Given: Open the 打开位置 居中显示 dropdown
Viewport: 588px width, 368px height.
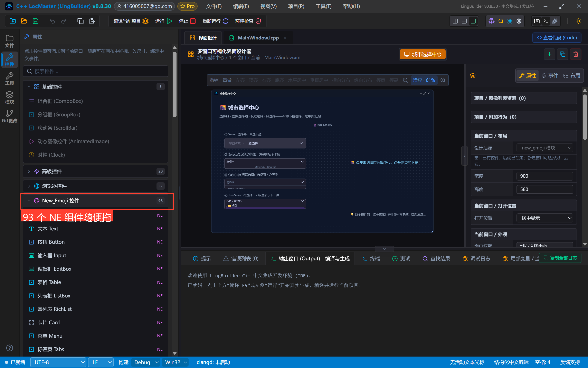Looking at the screenshot, I should pos(544,218).
